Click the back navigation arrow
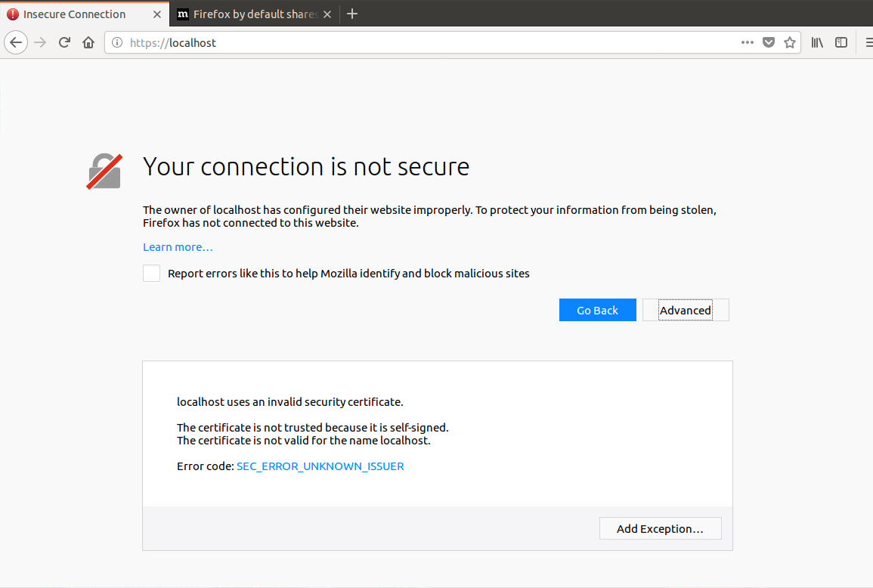 click(16, 42)
